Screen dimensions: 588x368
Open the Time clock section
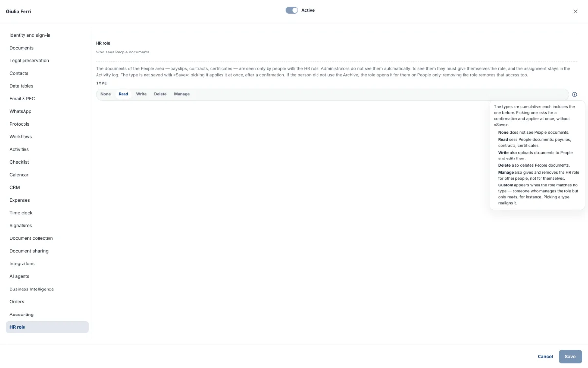pyautogui.click(x=47, y=213)
